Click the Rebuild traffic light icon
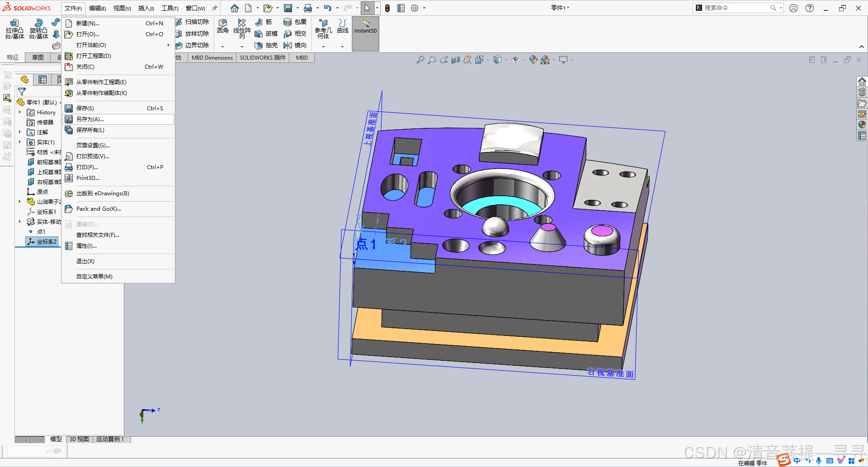The width and height of the screenshot is (868, 467). click(x=387, y=8)
